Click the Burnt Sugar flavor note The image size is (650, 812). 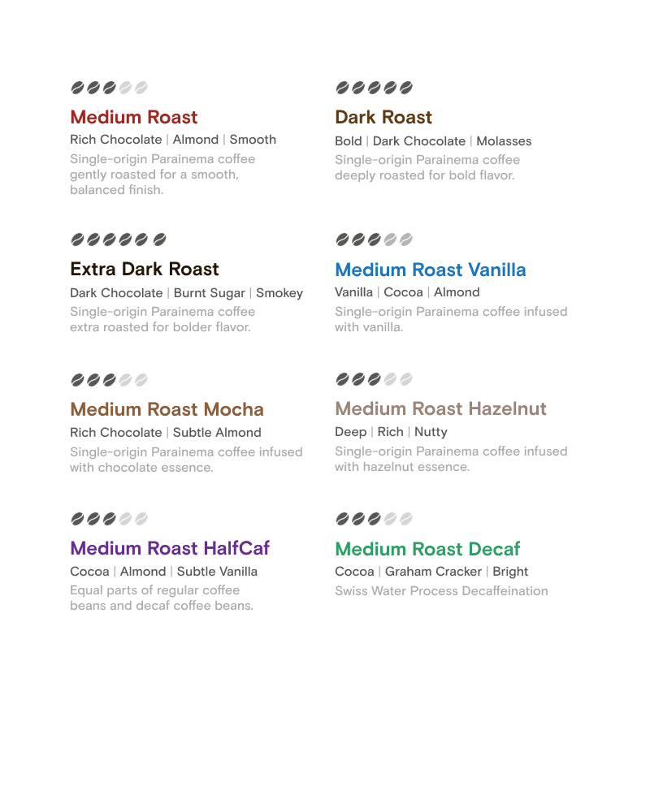(210, 293)
